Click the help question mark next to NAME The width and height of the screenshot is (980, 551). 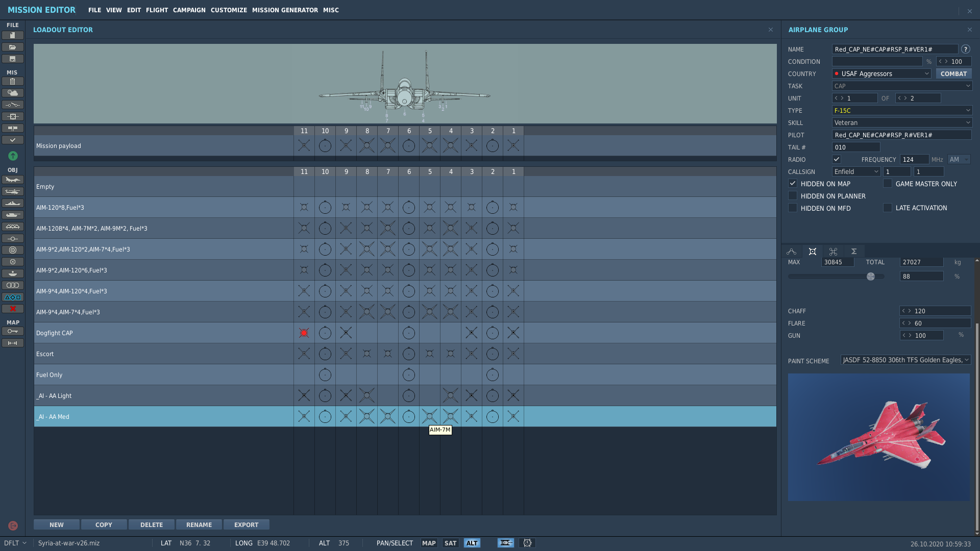pyautogui.click(x=965, y=49)
